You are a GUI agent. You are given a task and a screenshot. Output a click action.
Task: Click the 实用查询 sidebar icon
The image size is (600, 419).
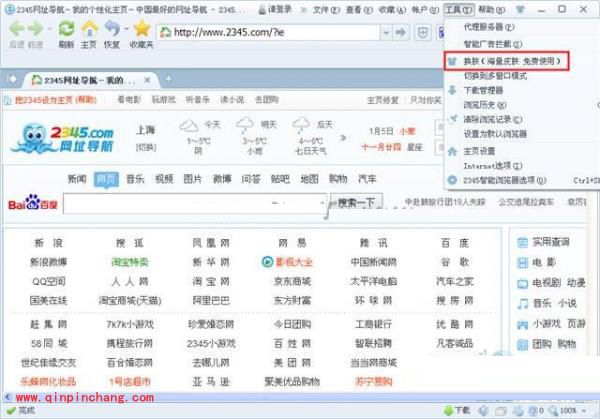tap(523, 242)
